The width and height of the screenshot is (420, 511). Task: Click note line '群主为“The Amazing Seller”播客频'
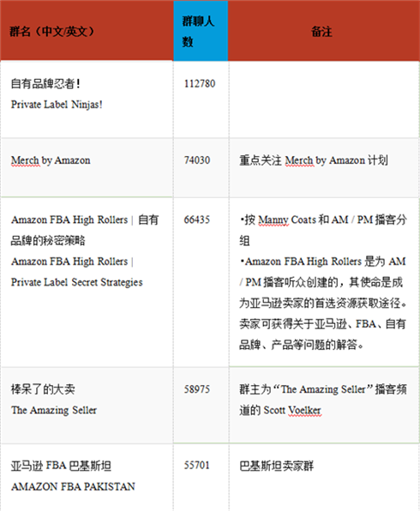323,389
